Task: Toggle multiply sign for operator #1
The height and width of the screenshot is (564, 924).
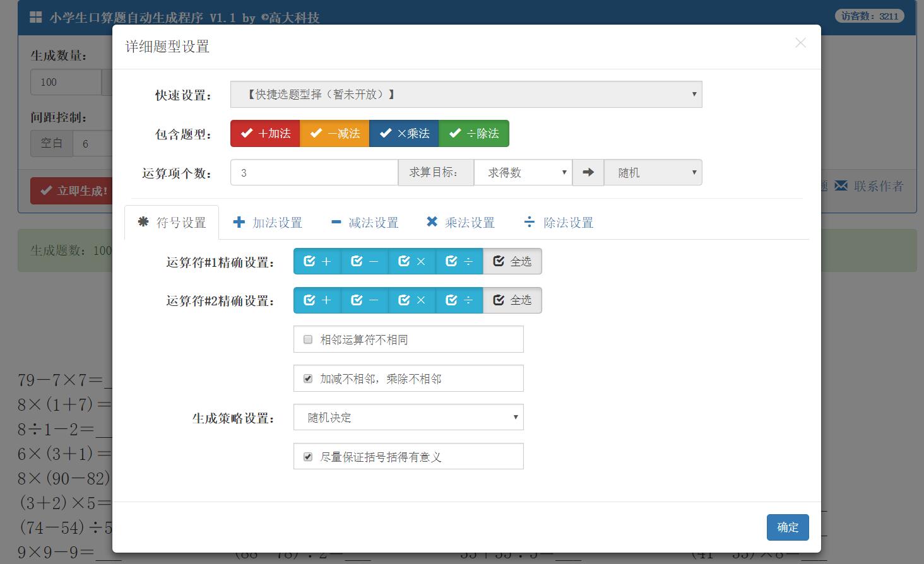Action: [x=412, y=261]
